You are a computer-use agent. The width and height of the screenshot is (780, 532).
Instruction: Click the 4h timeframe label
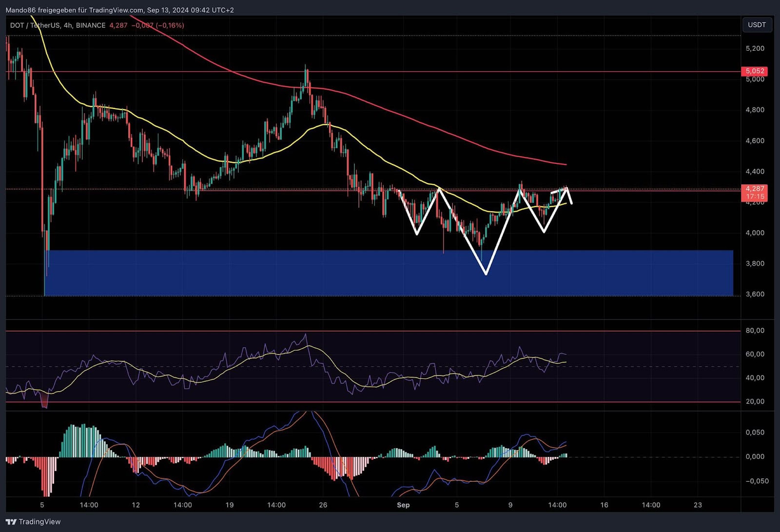[68, 25]
